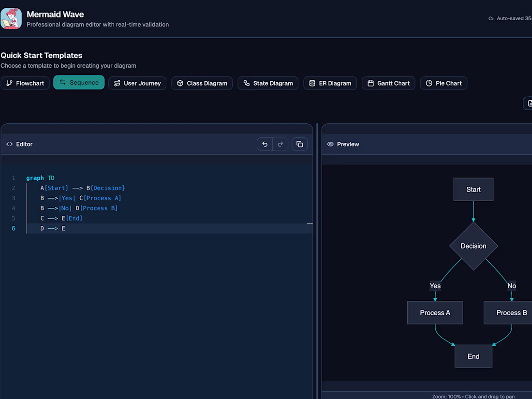Screen dimensions: 532x399
Task: Load the Pie Chart template
Action: [x=443, y=83]
